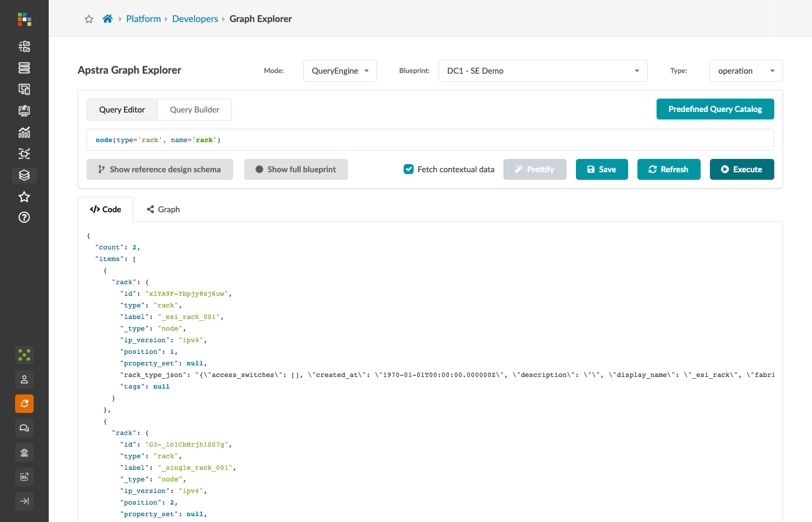Open the Analytics chart sidebar icon
Image resolution: width=812 pixels, height=522 pixels.
(24, 132)
